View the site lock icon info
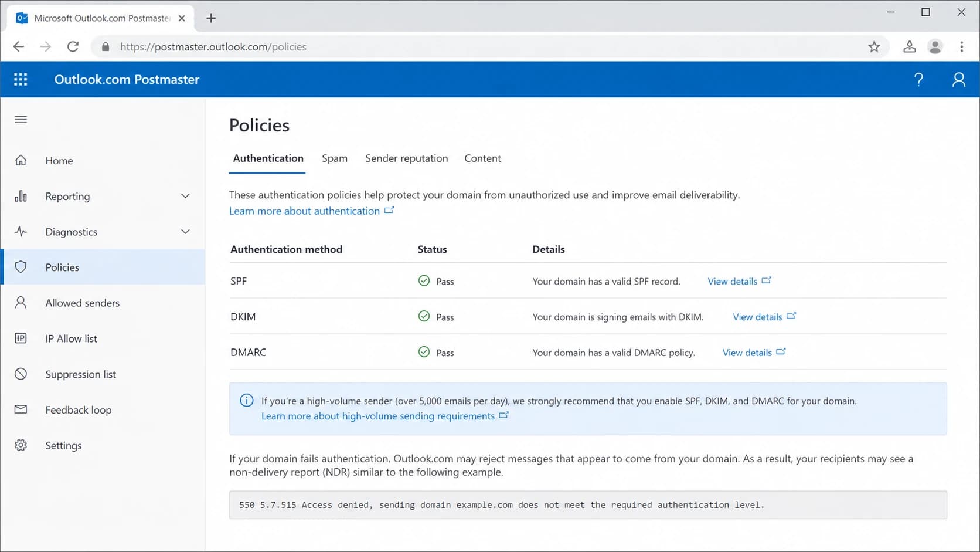 coord(106,47)
